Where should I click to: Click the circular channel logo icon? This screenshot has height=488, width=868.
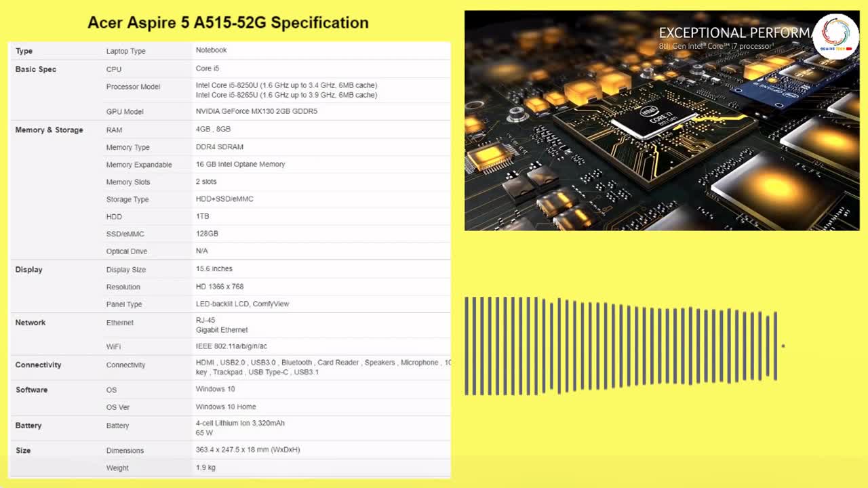click(835, 36)
